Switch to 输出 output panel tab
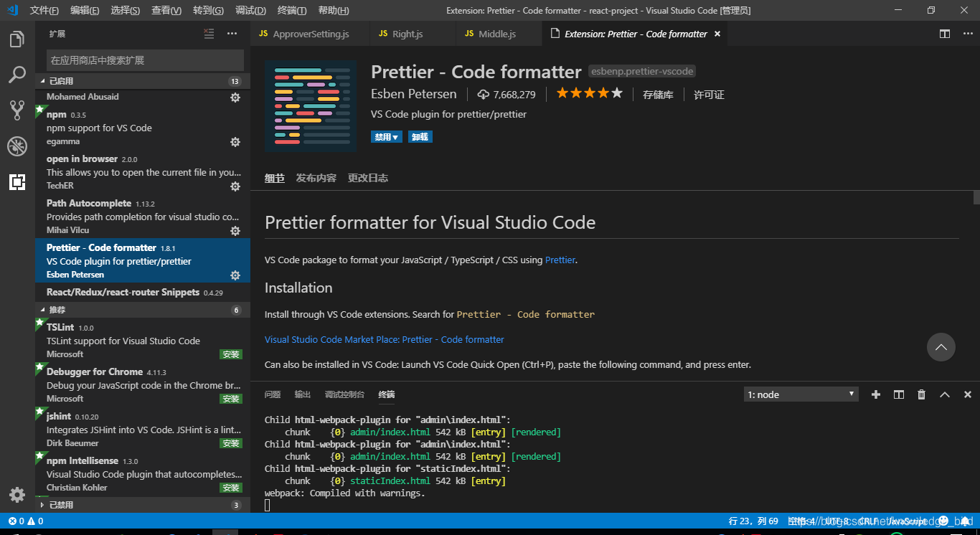 pos(303,394)
